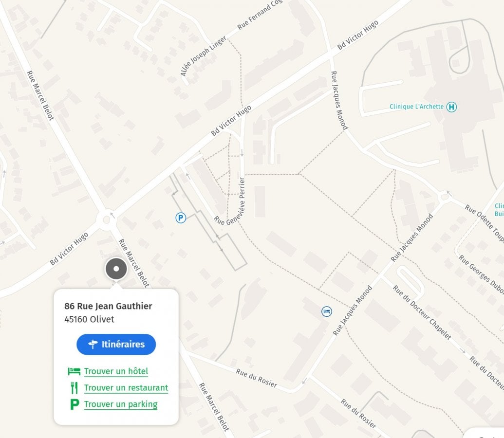Viewport: 504px width, 438px height.
Task: Click the signpost icon on Itinéraires button
Action: point(93,345)
